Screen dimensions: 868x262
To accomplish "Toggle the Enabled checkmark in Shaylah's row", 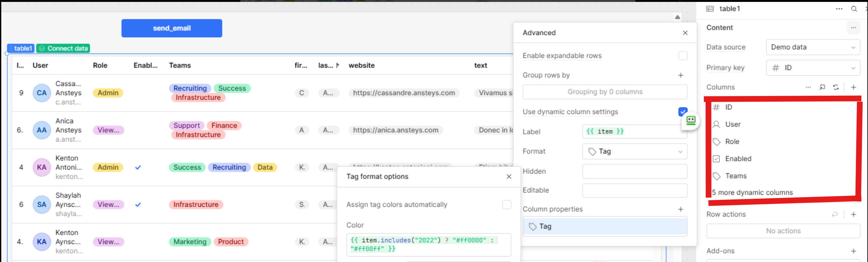I will (138, 204).
